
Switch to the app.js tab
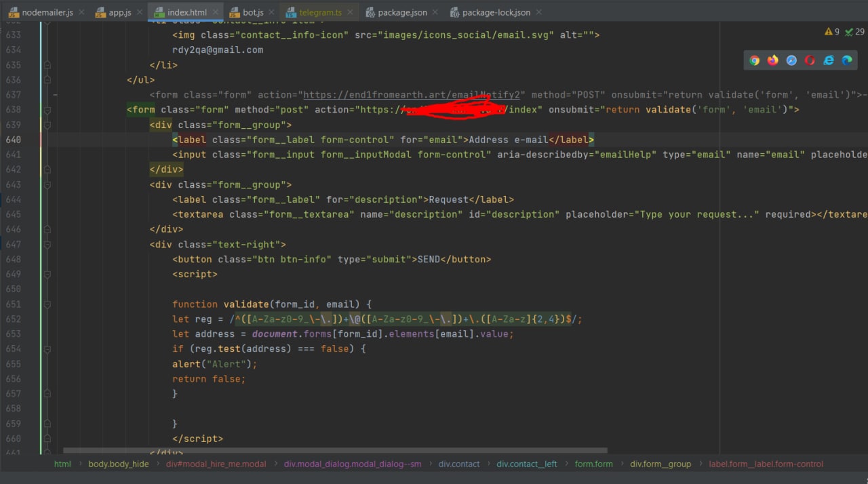point(120,12)
